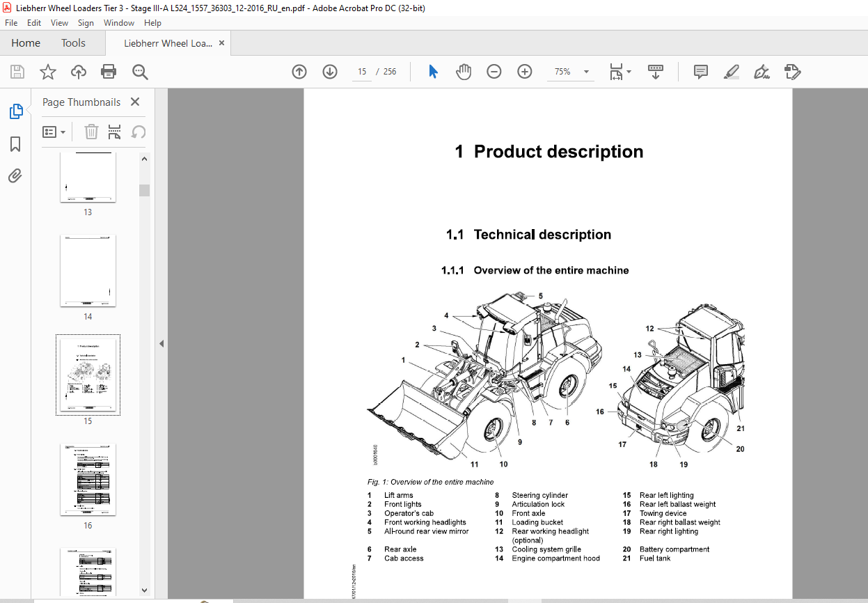Switch to the Home tab
Screen dimensions: 868x603
(26, 43)
